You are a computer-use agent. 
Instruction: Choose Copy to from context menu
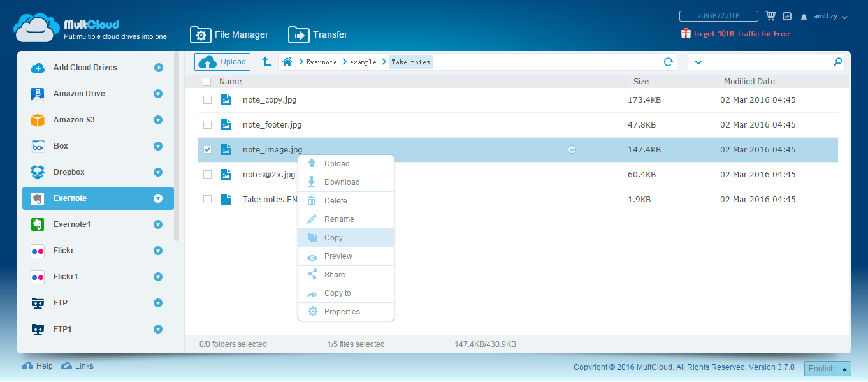(x=346, y=293)
